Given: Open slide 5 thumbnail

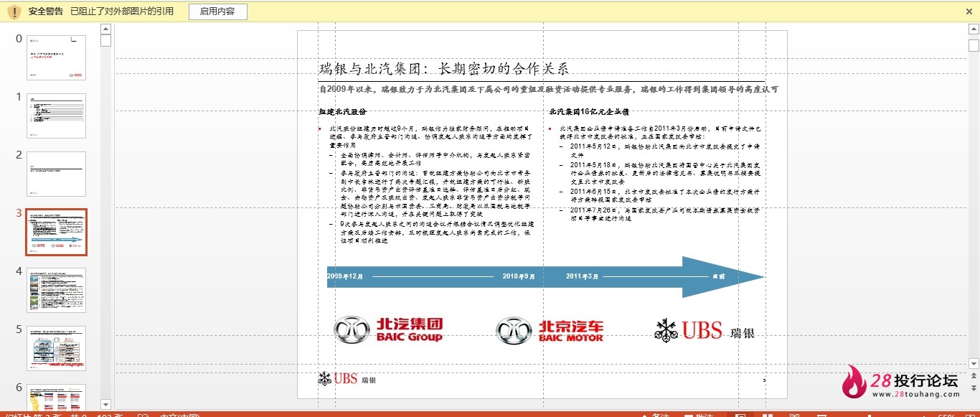Looking at the screenshot, I should point(57,348).
